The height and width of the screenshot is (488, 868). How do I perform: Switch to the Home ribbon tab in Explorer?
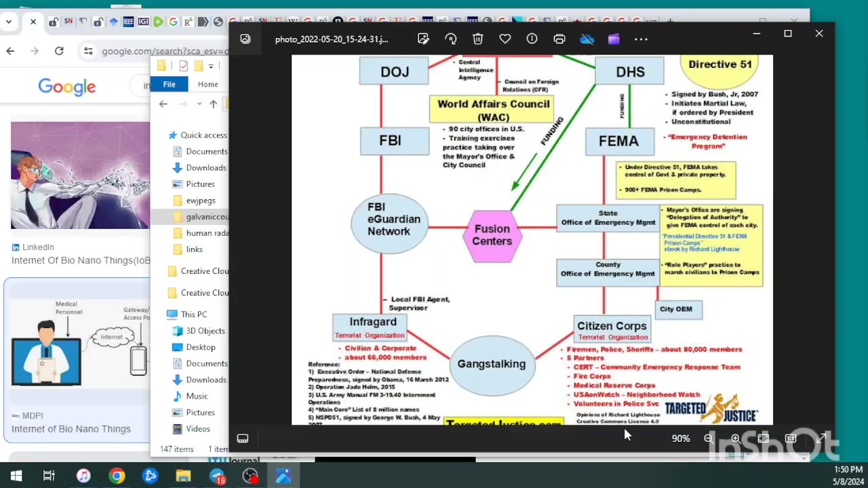[208, 84]
